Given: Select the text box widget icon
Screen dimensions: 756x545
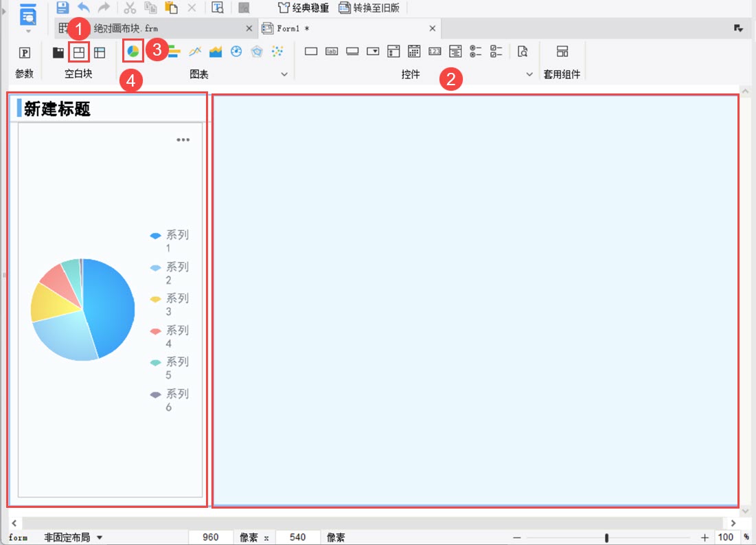Looking at the screenshot, I should (x=311, y=51).
